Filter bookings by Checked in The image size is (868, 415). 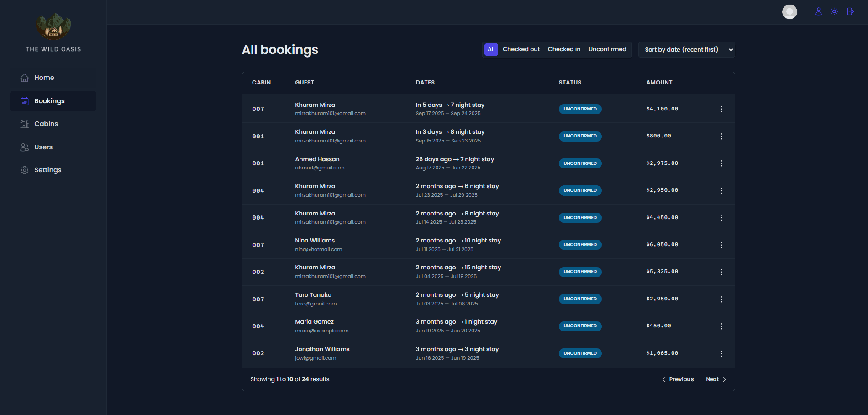point(564,49)
